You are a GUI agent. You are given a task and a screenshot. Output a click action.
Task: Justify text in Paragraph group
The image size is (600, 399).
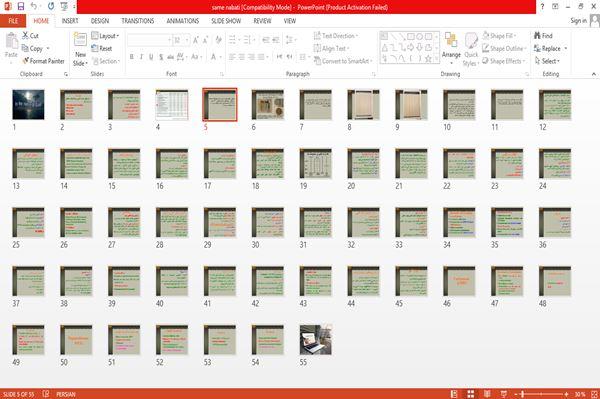click(x=261, y=57)
